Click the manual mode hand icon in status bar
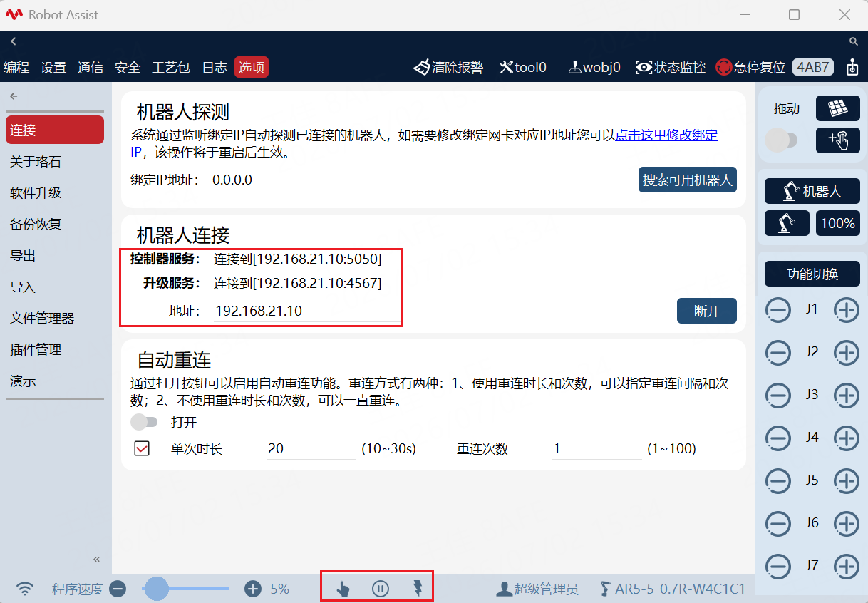The width and height of the screenshot is (868, 603). pos(343,589)
